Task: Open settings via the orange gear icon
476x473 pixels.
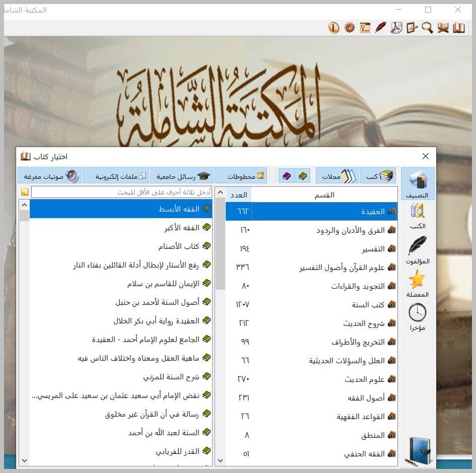Action: coord(350,28)
